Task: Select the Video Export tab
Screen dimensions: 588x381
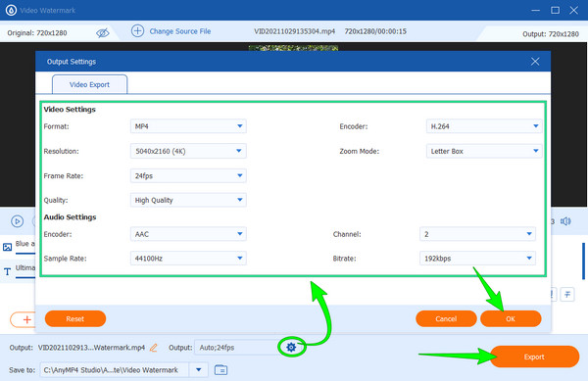Action: [89, 84]
